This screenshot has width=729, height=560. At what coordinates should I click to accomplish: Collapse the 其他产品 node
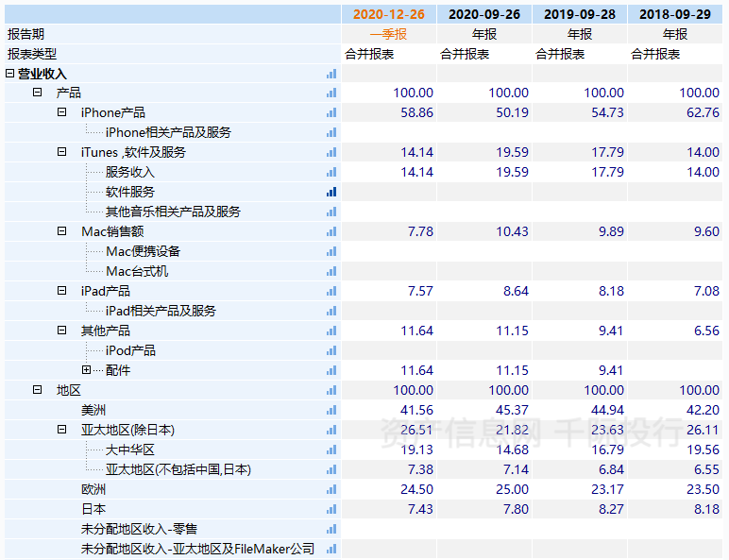[x=61, y=330]
